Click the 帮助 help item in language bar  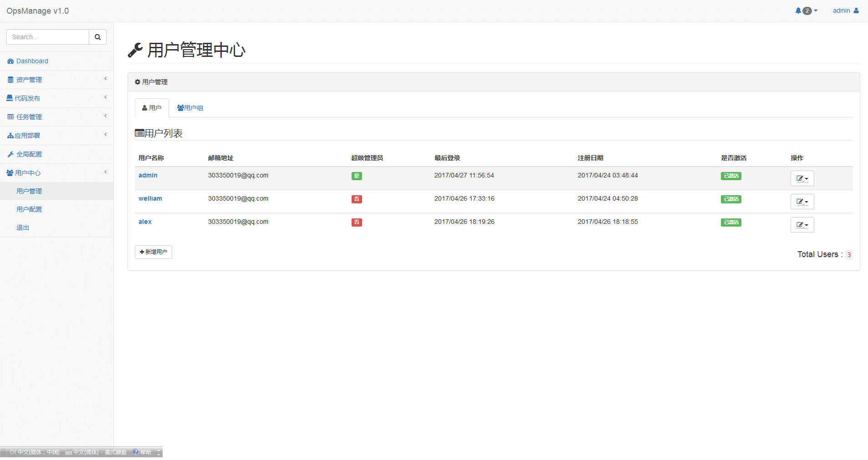[142, 452]
